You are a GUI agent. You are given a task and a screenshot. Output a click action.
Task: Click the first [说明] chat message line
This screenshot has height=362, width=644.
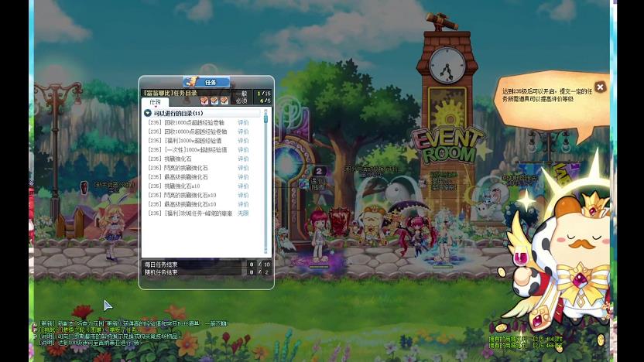tap(109, 336)
